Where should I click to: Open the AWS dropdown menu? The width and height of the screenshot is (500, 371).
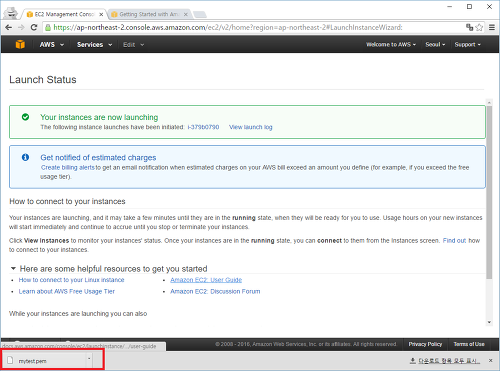[52, 44]
